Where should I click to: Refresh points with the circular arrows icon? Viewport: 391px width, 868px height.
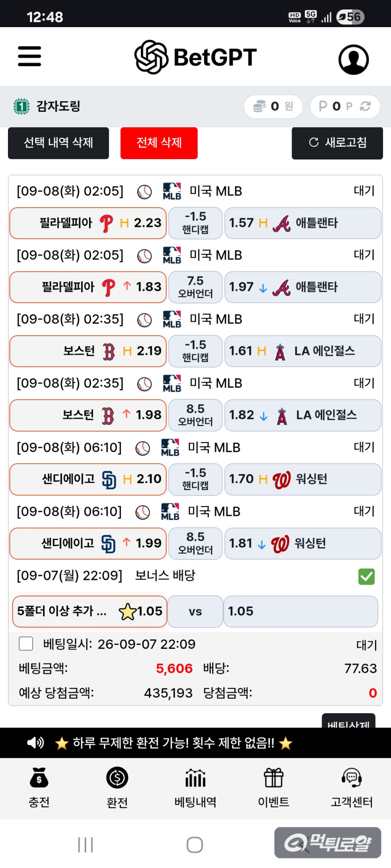point(365,107)
